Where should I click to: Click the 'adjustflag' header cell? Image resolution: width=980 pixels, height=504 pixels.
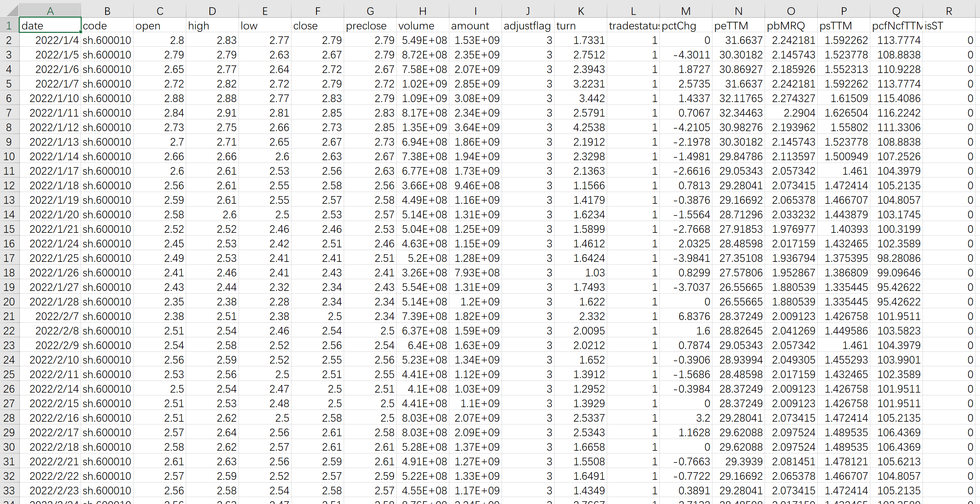point(528,26)
